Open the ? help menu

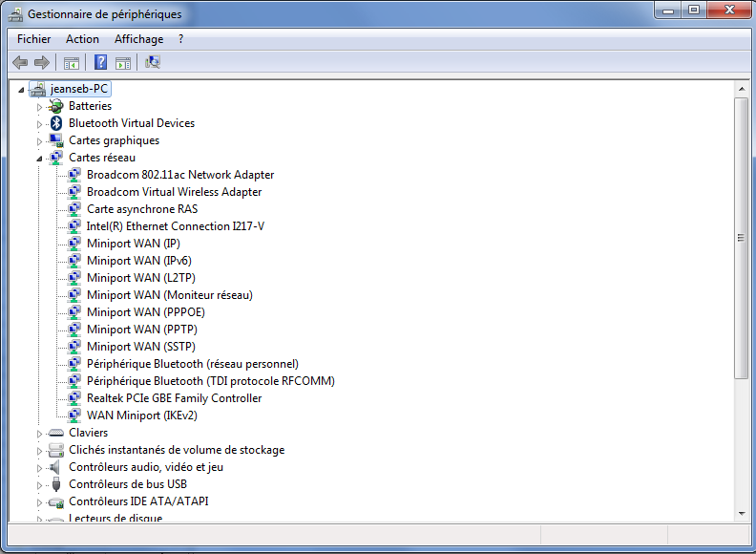180,39
